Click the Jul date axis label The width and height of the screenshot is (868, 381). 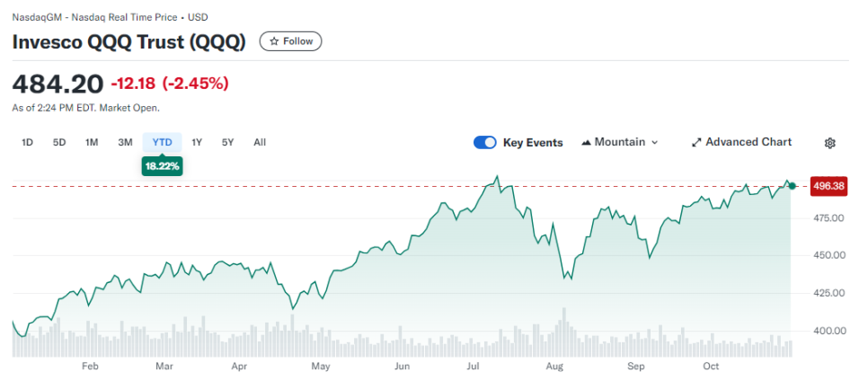pyautogui.click(x=473, y=366)
